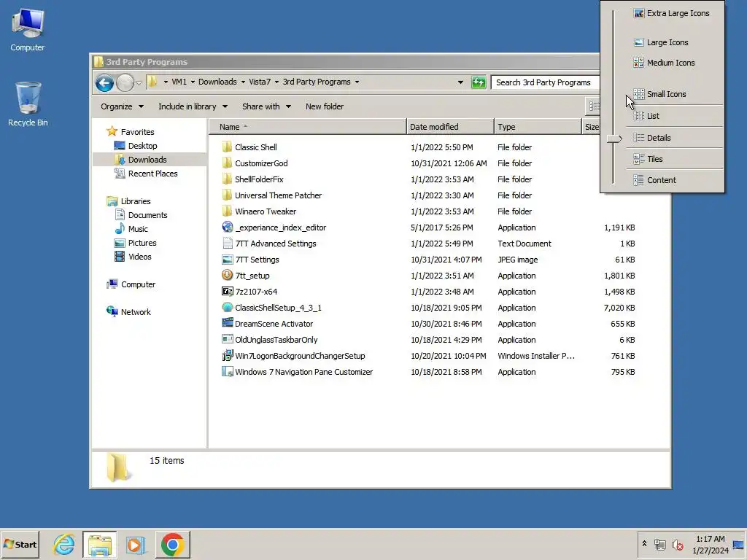Open Windows Media Player from the taskbar
The image size is (747, 560).
click(x=135, y=545)
